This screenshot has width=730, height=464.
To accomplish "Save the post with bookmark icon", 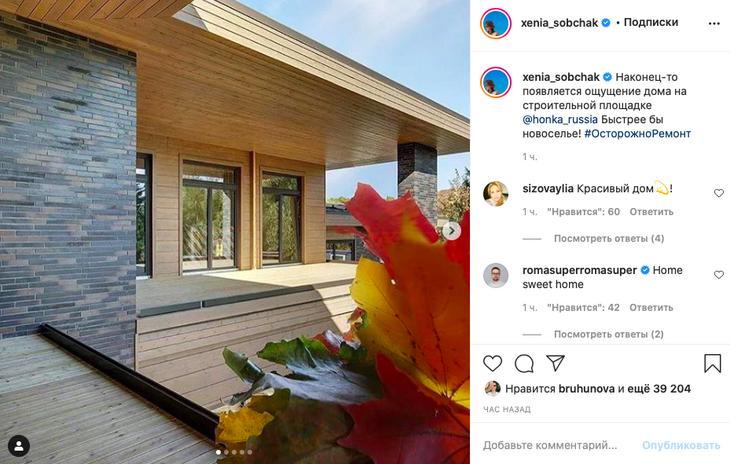I will point(712,363).
